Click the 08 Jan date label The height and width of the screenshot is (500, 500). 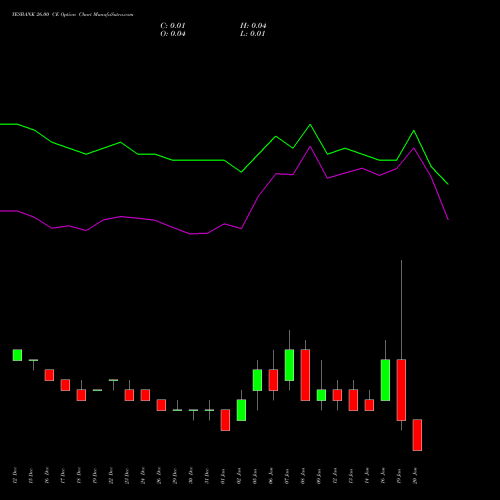click(x=303, y=476)
